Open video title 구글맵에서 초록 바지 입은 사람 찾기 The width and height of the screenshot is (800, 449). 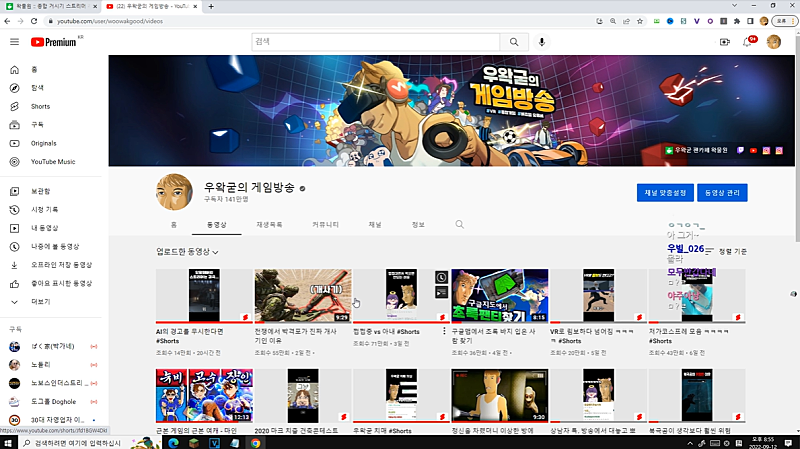[x=493, y=336]
